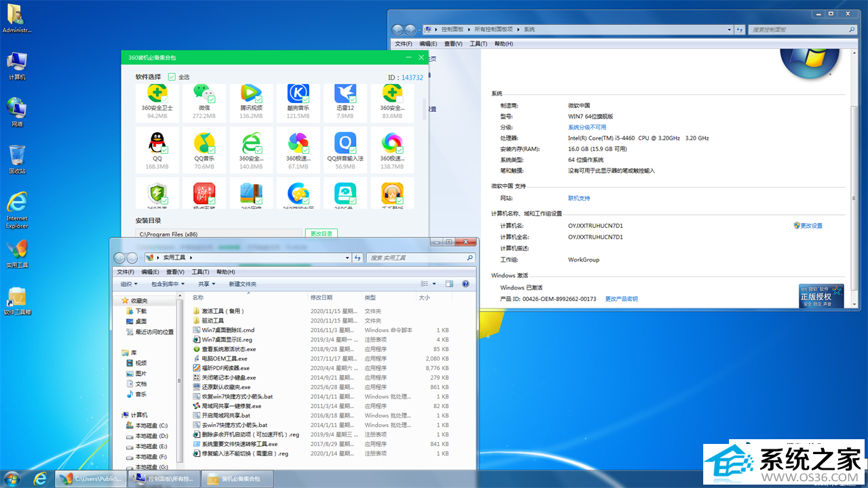Image resolution: width=868 pixels, height=488 pixels.
Task: Sort files by the 名称 column header
Action: tap(198, 298)
